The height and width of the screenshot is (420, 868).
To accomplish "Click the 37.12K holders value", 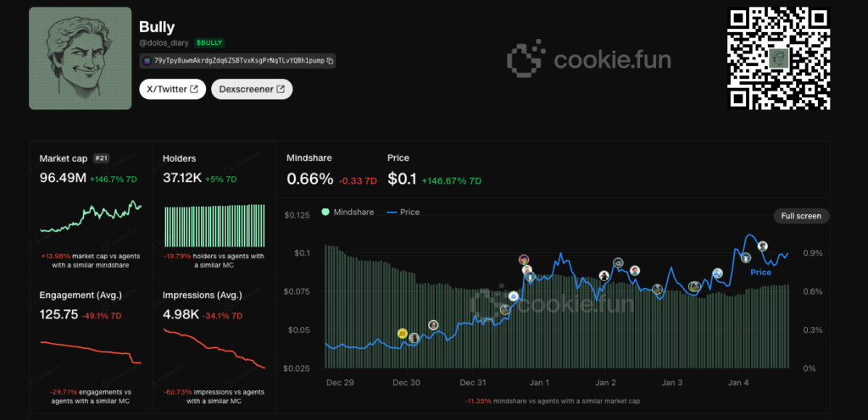I will pos(182,178).
